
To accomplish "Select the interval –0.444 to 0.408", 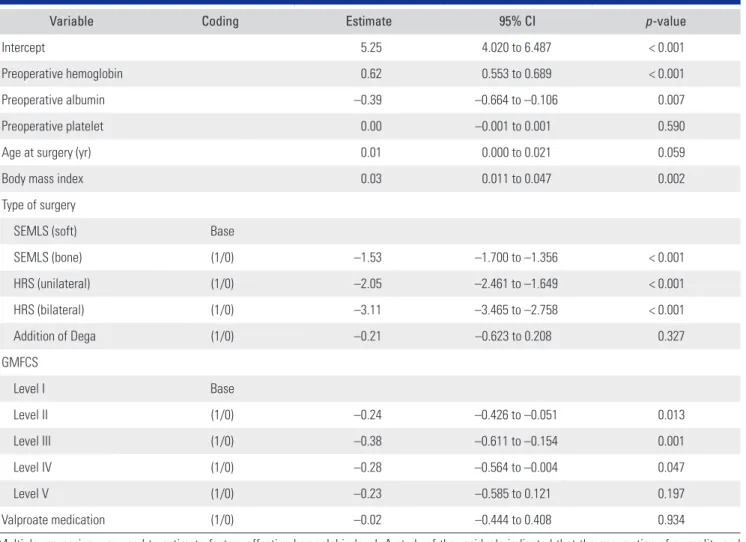I will tap(513, 520).
